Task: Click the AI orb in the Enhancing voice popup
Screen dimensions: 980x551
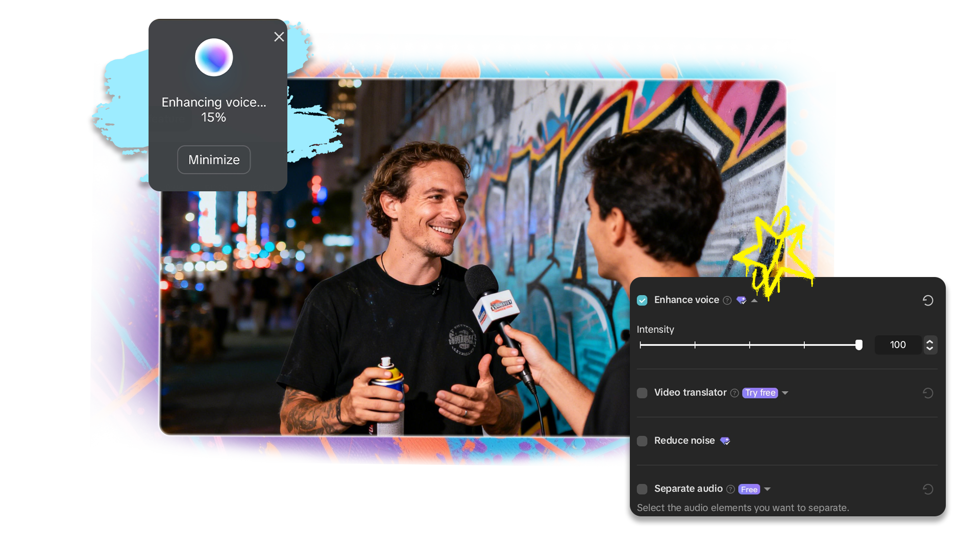Action: pyautogui.click(x=213, y=57)
